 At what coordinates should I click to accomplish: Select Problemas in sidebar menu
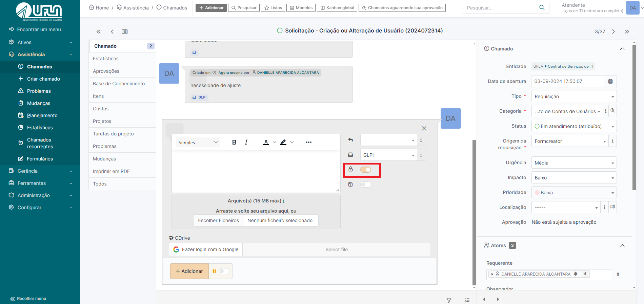click(x=40, y=91)
